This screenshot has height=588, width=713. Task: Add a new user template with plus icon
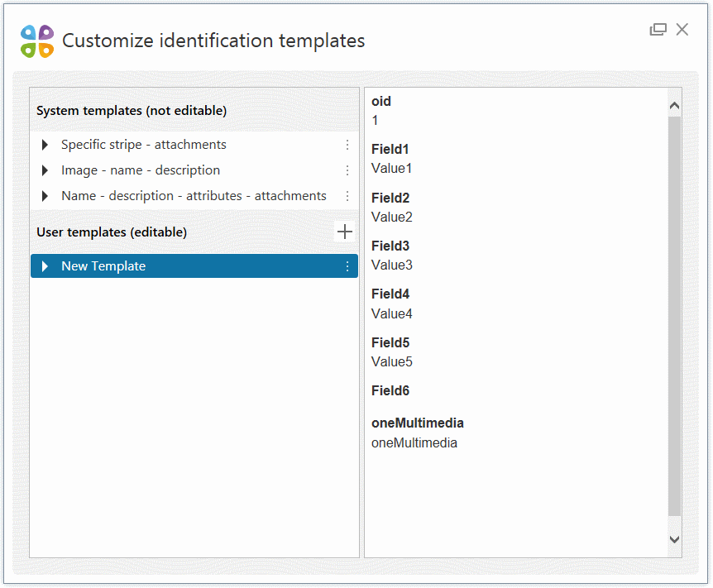345,232
